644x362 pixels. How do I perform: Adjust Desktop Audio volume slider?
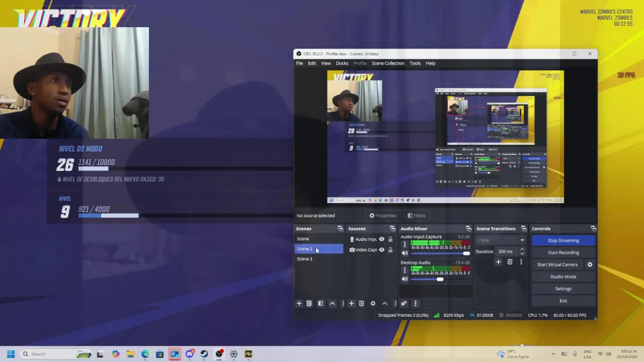pyautogui.click(x=440, y=279)
